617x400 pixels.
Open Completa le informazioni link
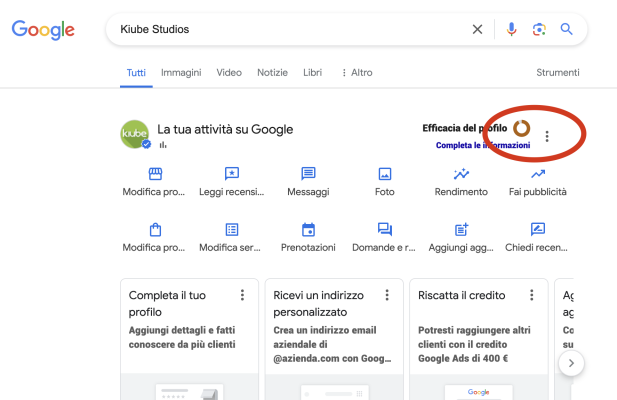[483, 145]
